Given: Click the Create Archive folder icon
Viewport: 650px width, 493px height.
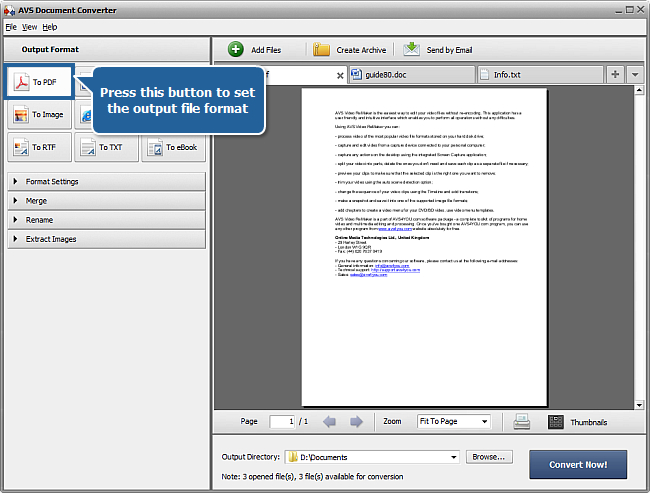Looking at the screenshot, I should coord(321,49).
